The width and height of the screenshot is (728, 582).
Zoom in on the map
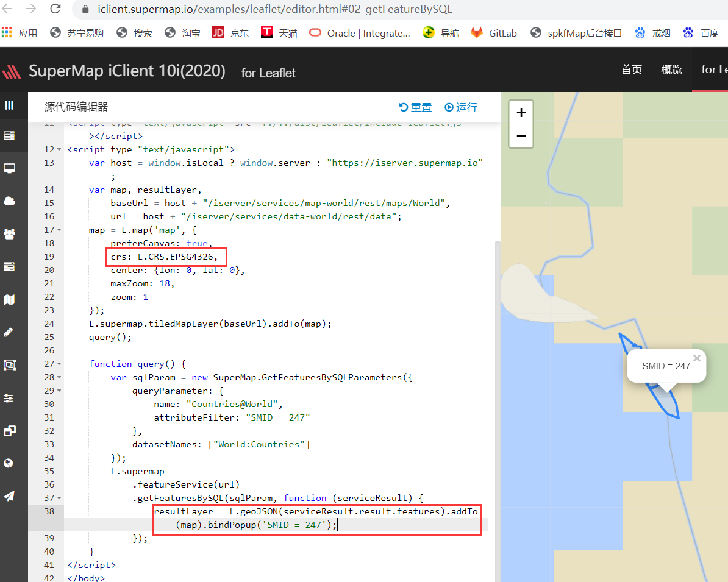(521, 113)
